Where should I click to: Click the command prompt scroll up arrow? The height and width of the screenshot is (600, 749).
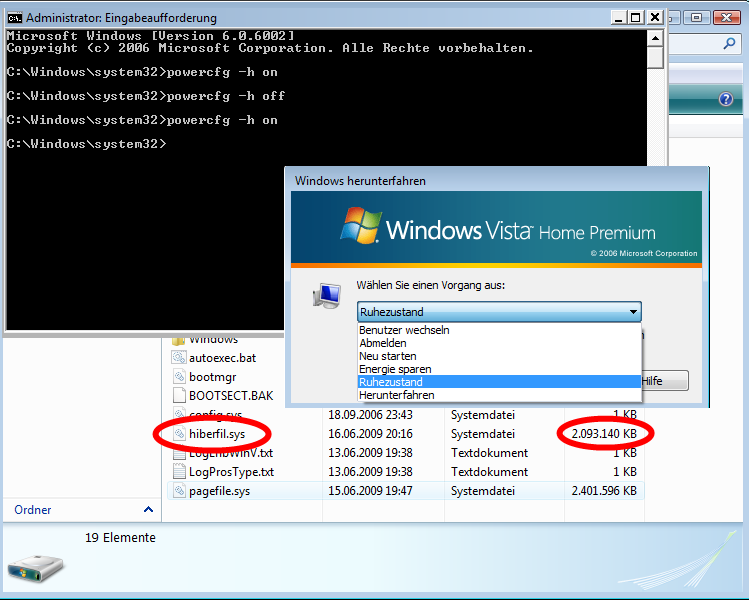click(x=655, y=38)
